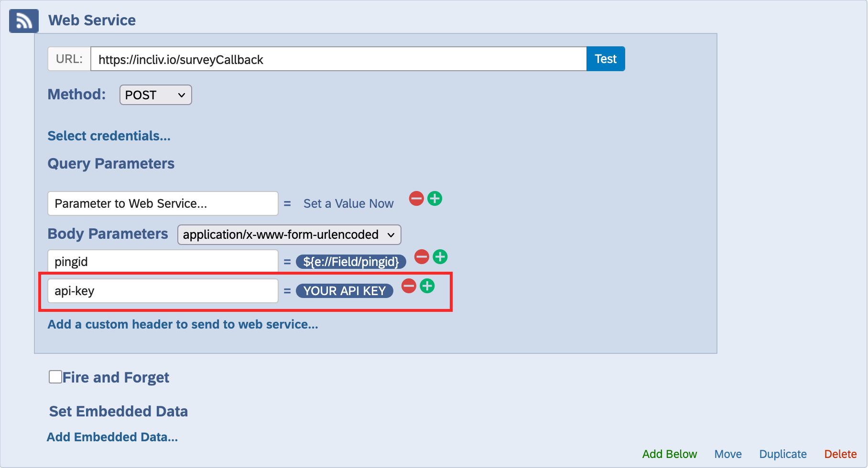Open the Select credentials options
868x468 pixels.
click(x=108, y=136)
